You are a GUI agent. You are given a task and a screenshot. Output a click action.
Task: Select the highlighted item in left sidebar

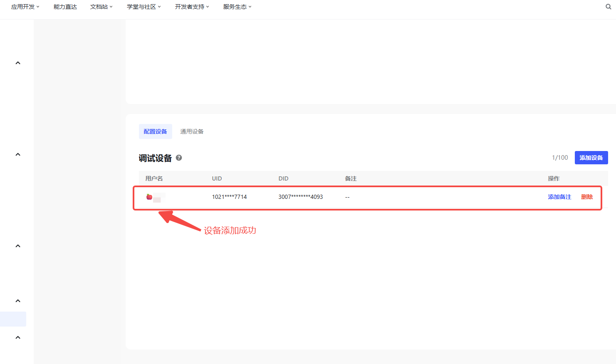coord(13,319)
